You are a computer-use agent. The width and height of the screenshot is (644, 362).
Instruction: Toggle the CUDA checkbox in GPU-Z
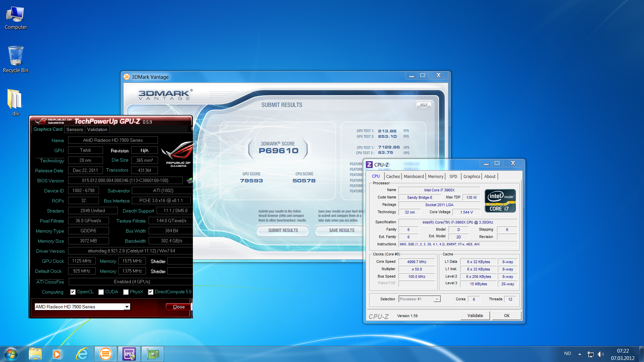point(101,292)
